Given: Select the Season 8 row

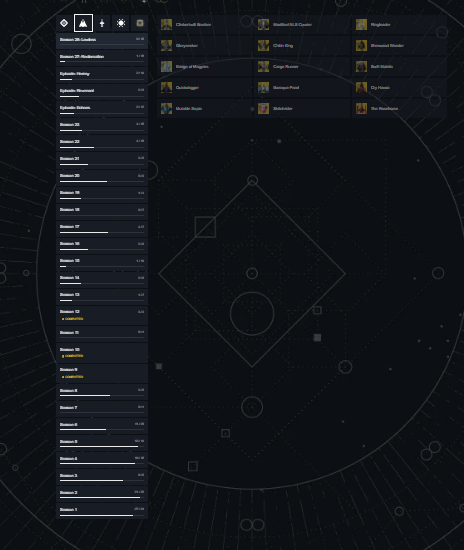Looking at the screenshot, I should click(102, 392).
